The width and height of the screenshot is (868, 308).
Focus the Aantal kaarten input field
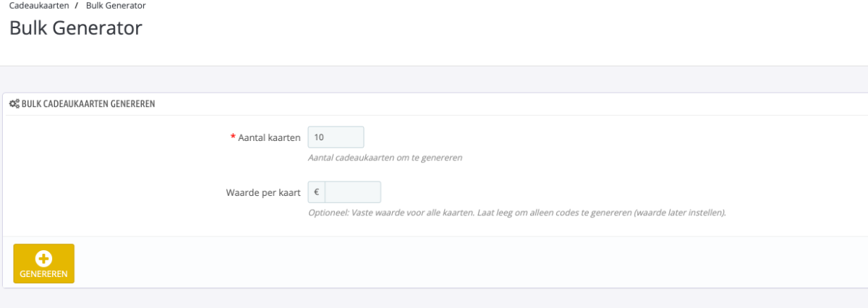coord(336,137)
